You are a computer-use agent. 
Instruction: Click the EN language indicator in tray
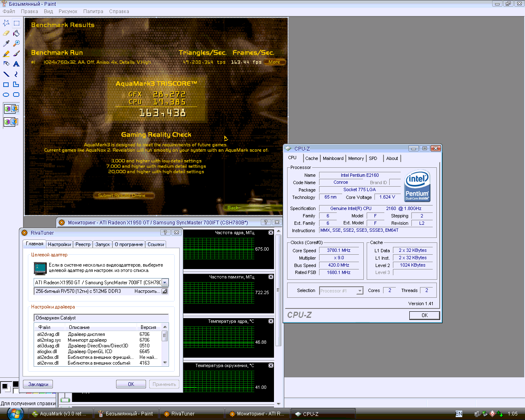click(x=459, y=414)
